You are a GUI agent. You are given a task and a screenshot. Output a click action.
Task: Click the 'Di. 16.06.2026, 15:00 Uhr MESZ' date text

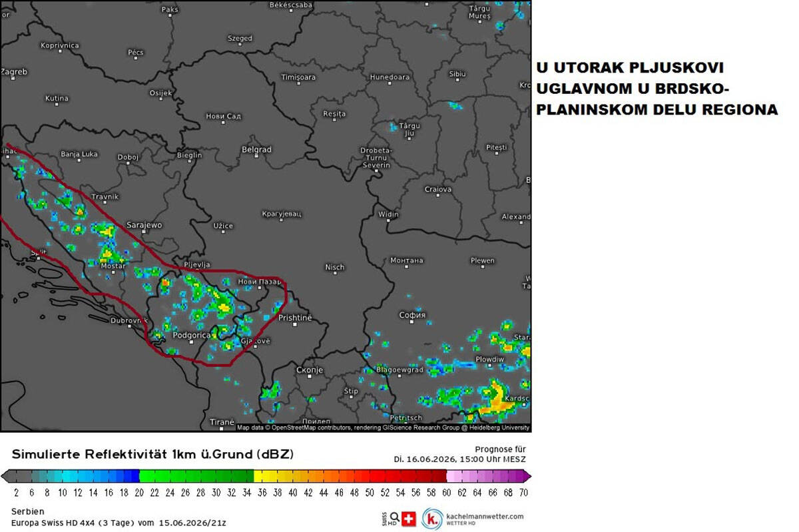[x=459, y=459]
